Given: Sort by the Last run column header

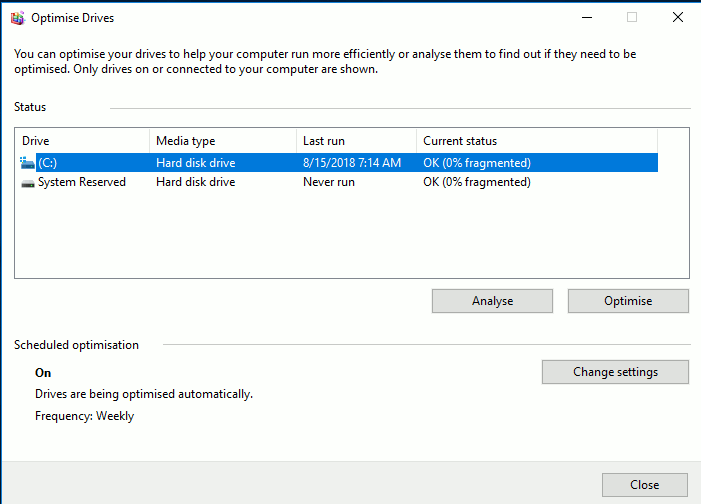Looking at the screenshot, I should [356, 141].
